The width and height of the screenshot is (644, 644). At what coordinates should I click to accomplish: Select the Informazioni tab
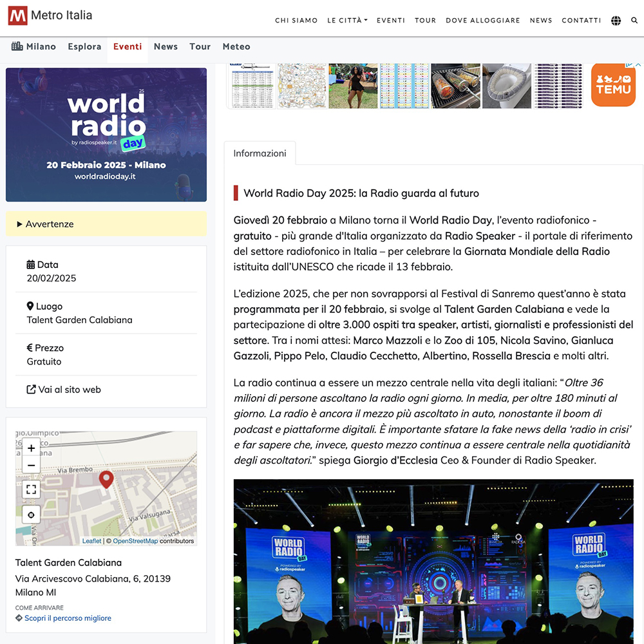click(260, 153)
